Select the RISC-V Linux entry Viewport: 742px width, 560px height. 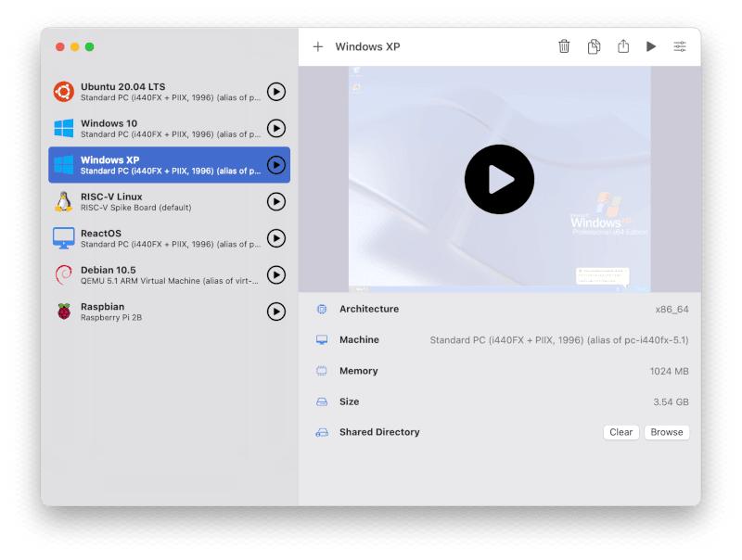click(170, 201)
